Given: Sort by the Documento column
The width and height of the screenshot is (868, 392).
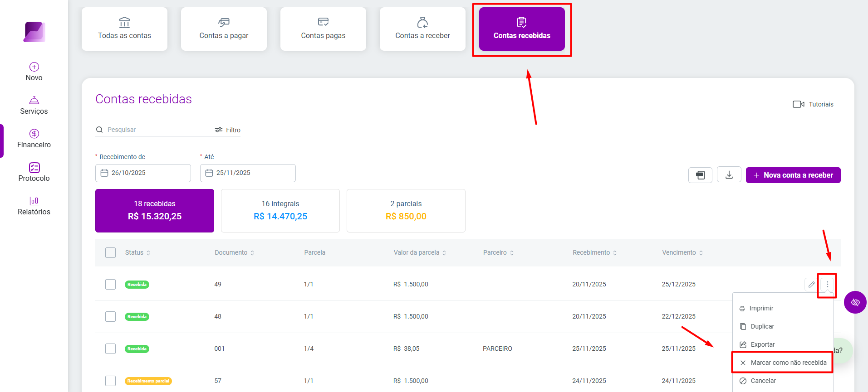Looking at the screenshot, I should coord(234,252).
